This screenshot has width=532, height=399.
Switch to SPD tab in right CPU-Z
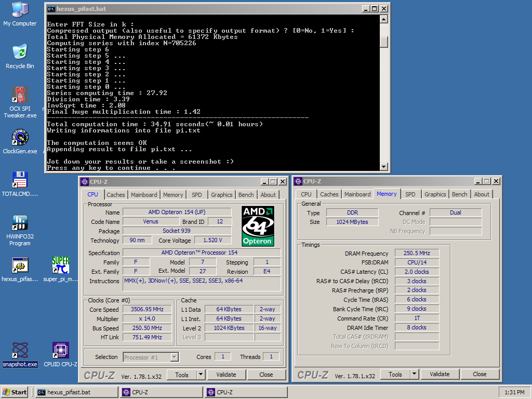[x=410, y=194]
